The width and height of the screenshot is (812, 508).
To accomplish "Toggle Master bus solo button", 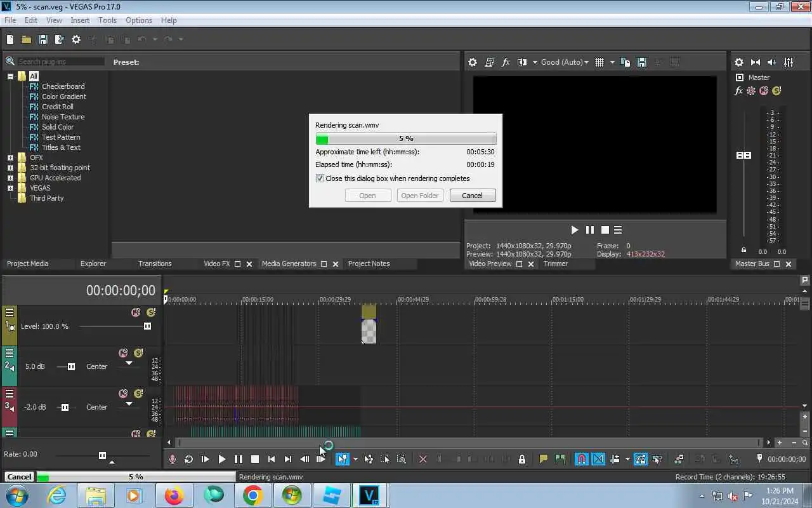I will point(777,91).
